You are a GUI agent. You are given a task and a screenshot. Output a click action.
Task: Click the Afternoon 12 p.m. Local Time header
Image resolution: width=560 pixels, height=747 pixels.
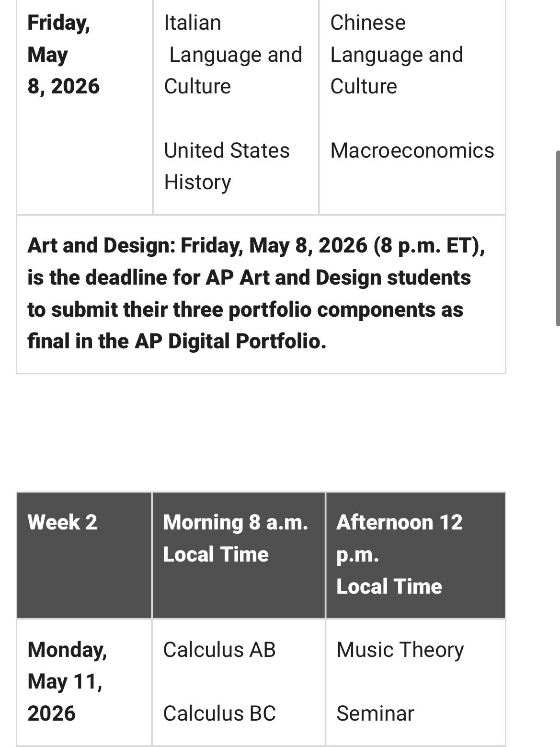pyautogui.click(x=399, y=554)
